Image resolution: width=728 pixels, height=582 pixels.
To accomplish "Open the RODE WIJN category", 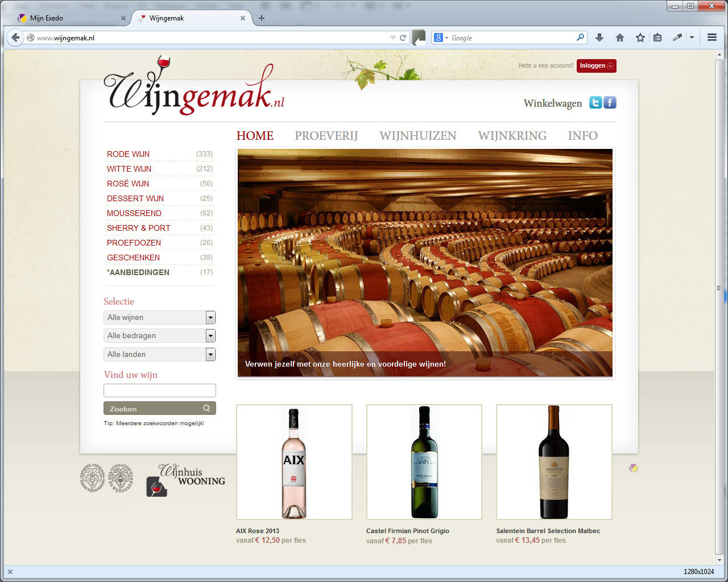I will [129, 154].
